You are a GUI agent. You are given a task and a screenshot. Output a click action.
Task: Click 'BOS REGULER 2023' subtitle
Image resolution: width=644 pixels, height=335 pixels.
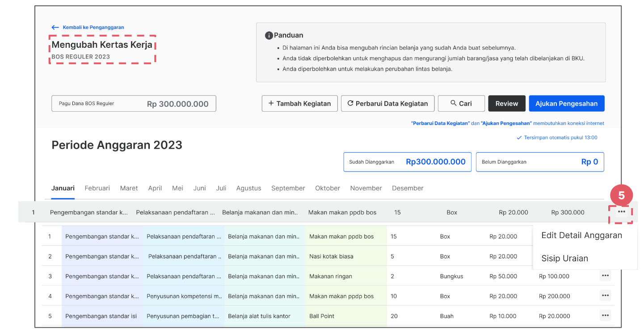point(80,57)
